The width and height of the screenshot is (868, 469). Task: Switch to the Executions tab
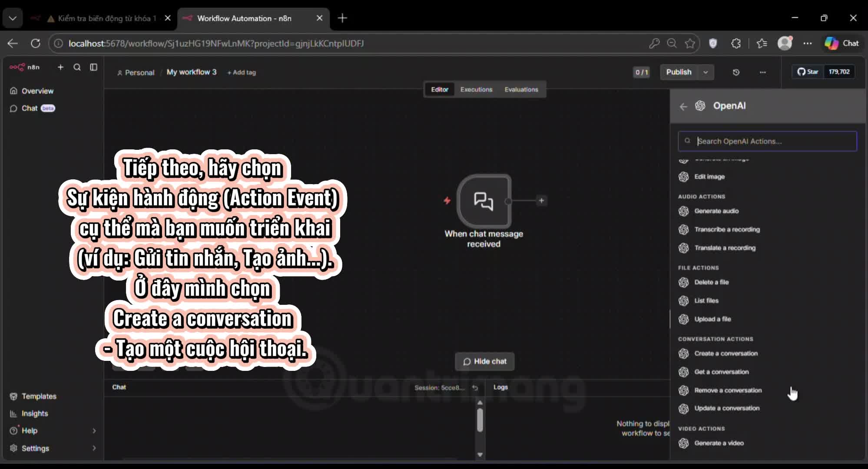(x=476, y=89)
